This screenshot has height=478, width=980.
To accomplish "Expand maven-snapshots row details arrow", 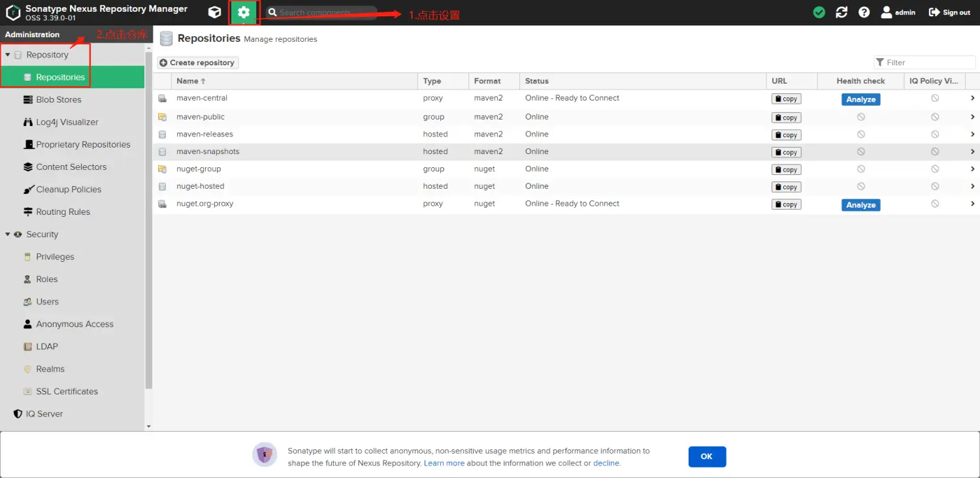I will (972, 151).
